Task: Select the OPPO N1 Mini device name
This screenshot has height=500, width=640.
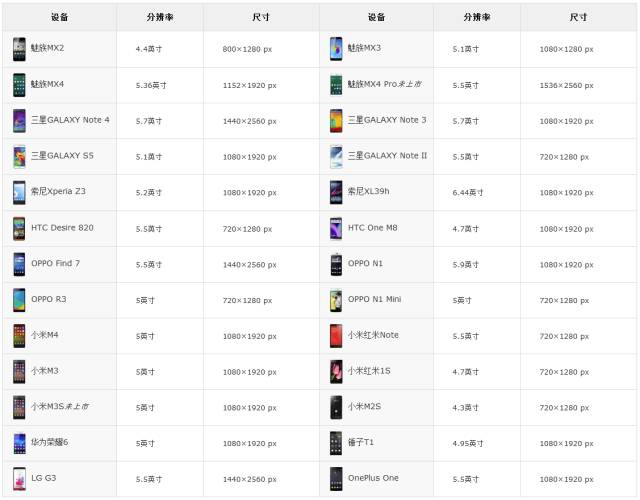Action: (x=374, y=299)
